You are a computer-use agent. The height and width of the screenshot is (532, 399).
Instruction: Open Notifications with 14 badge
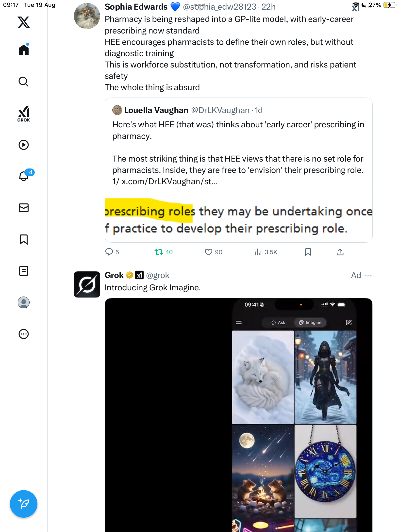point(24,176)
